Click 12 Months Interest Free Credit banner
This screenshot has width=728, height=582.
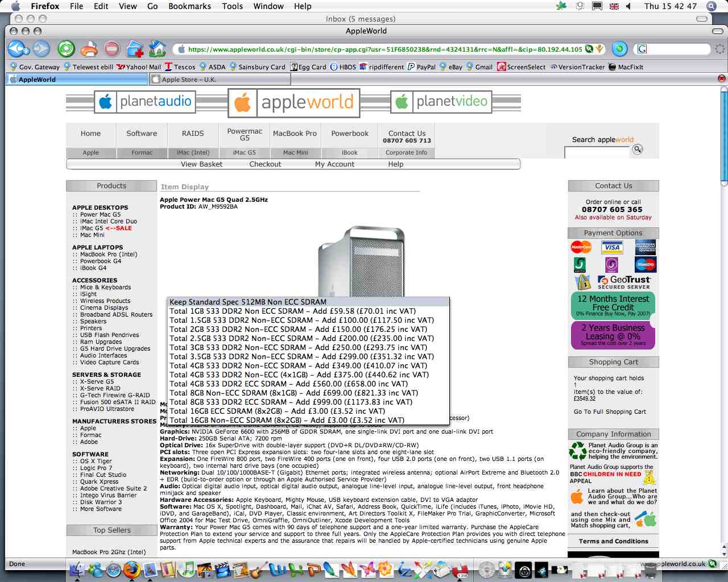[613, 306]
